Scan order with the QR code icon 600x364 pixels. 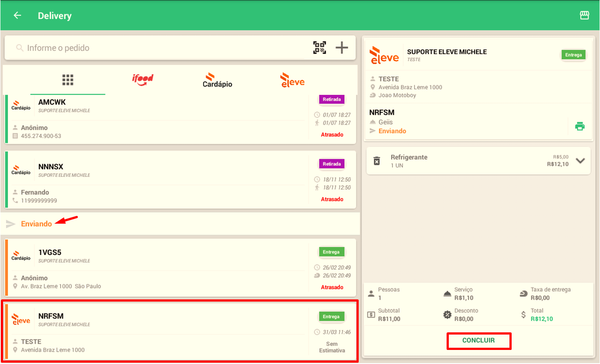pyautogui.click(x=320, y=47)
